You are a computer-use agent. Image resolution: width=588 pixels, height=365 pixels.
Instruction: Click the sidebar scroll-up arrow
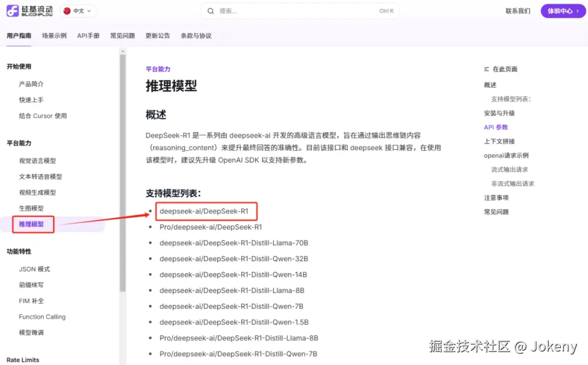122,51
